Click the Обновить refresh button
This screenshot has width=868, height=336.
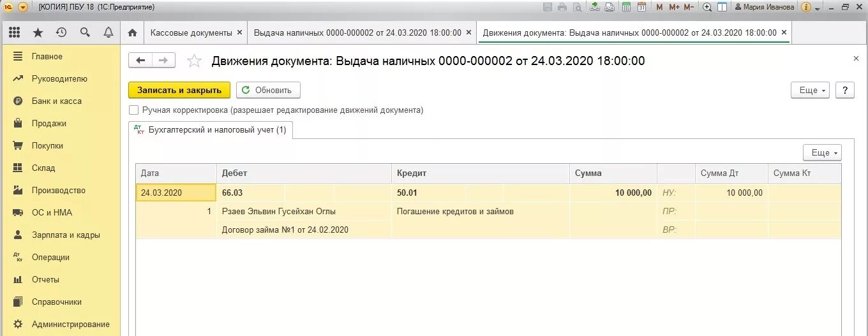[268, 90]
